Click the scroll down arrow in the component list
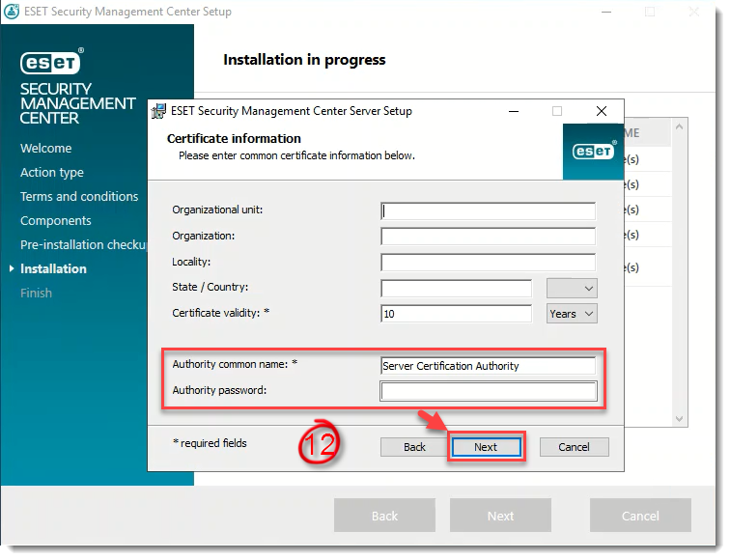Viewport: 730px width, 560px height. coord(679,418)
